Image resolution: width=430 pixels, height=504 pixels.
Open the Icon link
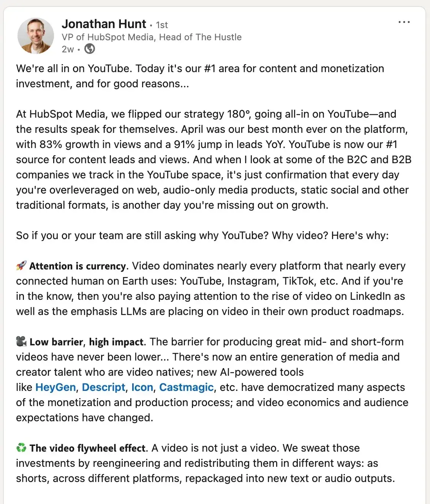141,387
